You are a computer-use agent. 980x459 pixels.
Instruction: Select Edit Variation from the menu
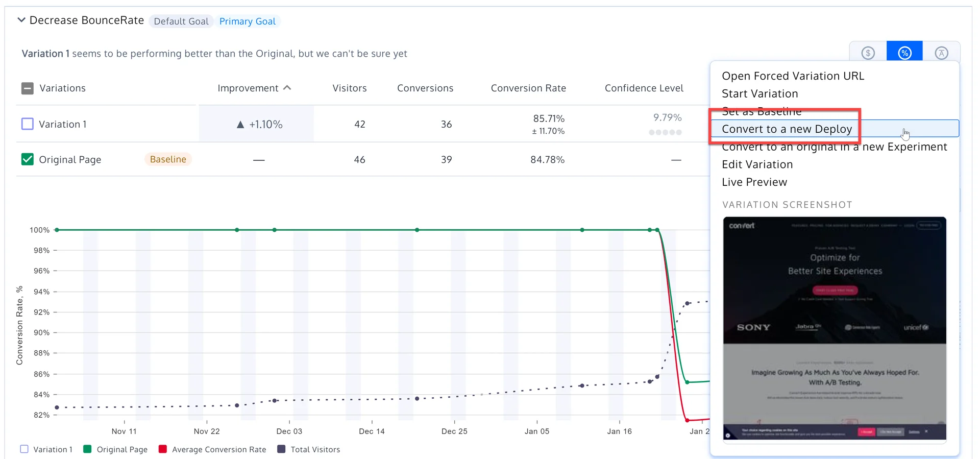pos(757,164)
